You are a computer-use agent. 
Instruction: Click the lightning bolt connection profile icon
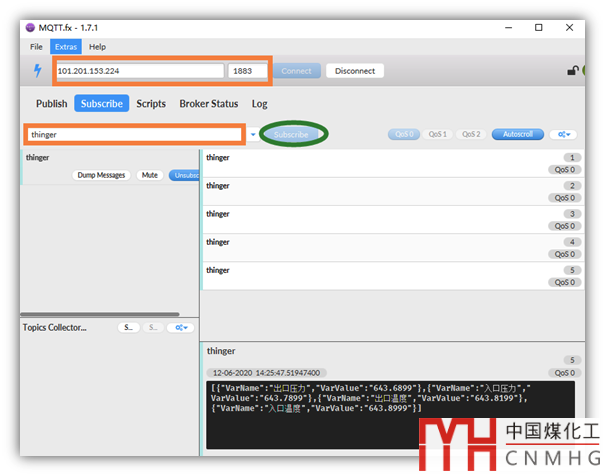38,71
